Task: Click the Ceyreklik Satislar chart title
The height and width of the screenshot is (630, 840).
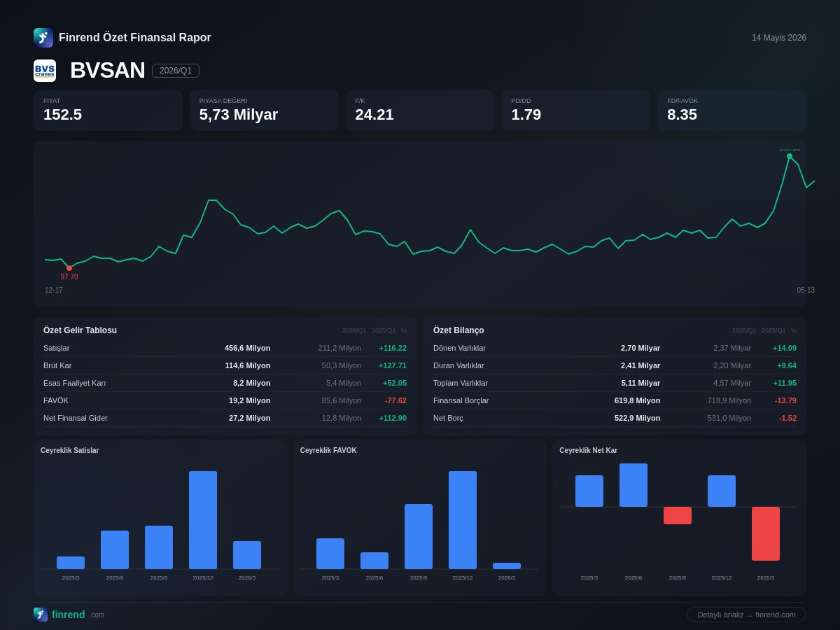Action: 70,450
